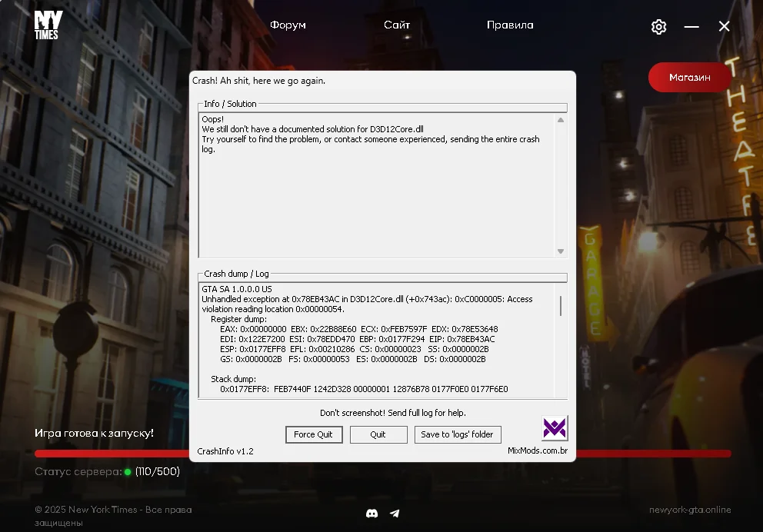Screen dimensions: 763x532
Task: Open launcher settings via gear icon
Action: point(658,27)
